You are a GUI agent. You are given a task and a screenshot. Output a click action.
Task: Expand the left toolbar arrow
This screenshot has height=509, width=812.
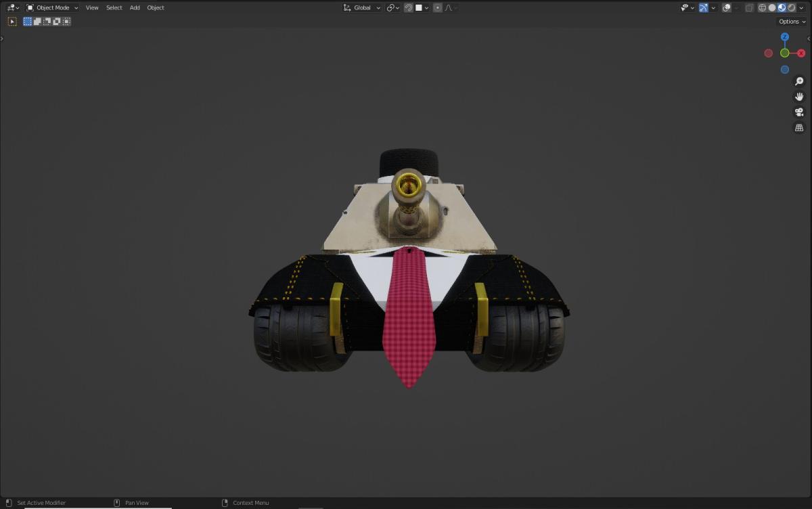click(2, 39)
